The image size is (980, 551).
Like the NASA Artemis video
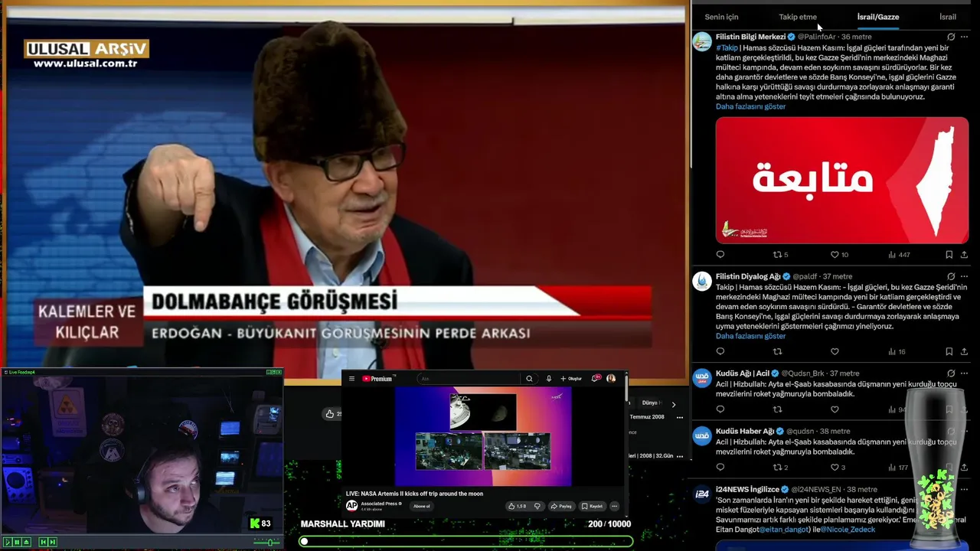pyautogui.click(x=518, y=506)
